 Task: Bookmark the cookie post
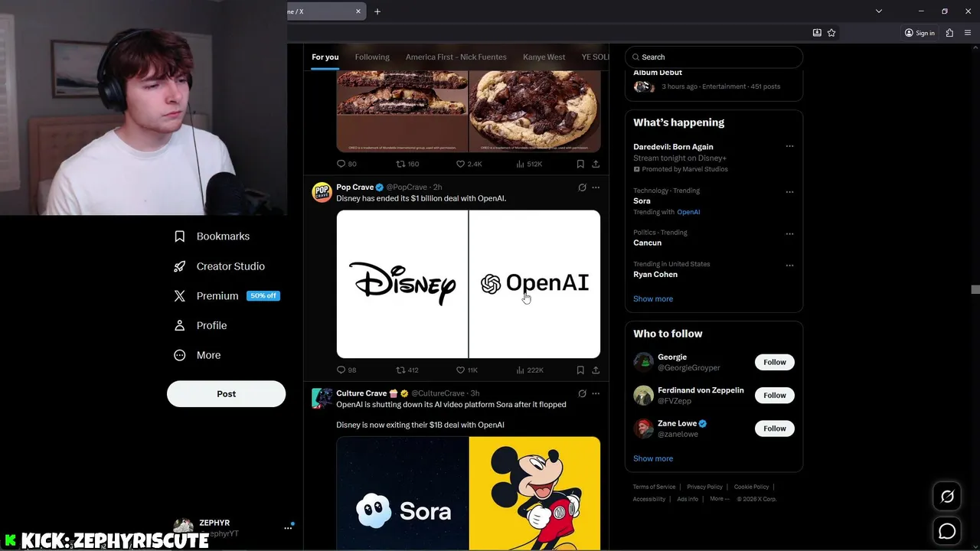[580, 164]
